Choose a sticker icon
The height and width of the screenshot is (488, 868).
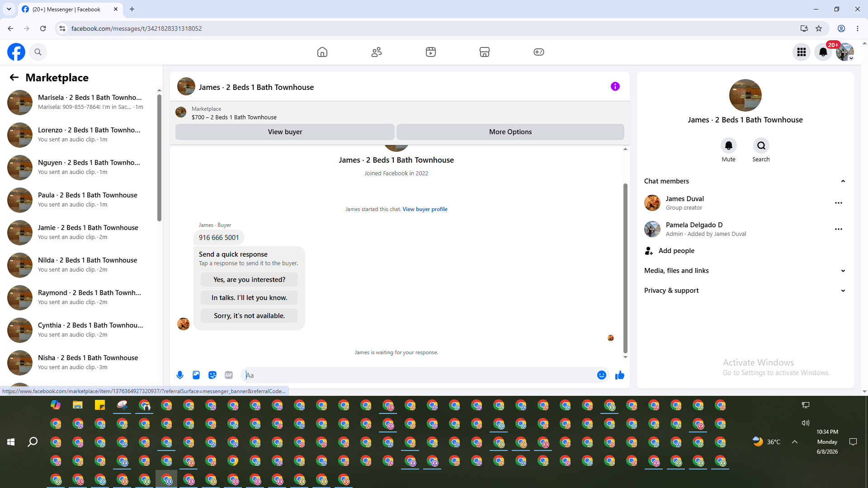point(212,375)
